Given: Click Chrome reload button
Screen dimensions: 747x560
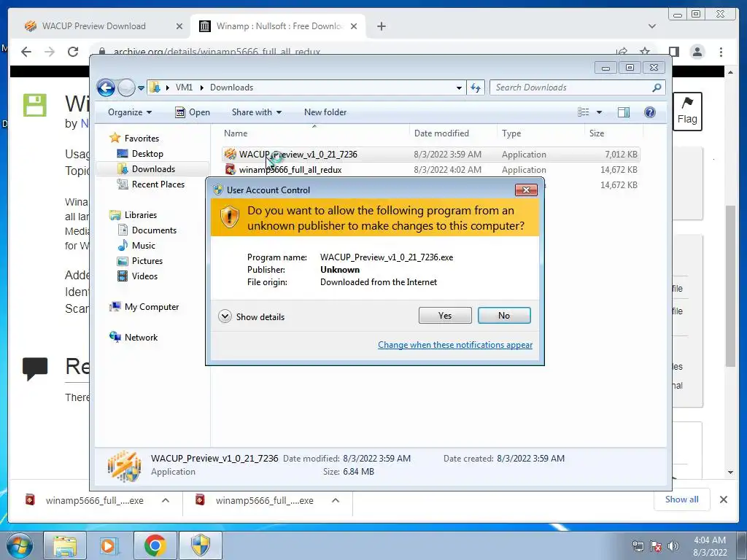Looking at the screenshot, I should coord(72,52).
